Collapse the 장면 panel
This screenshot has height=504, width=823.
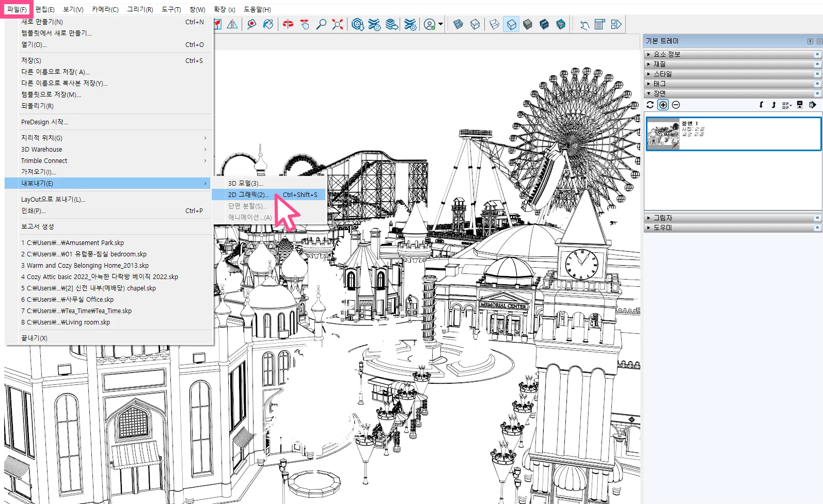659,93
